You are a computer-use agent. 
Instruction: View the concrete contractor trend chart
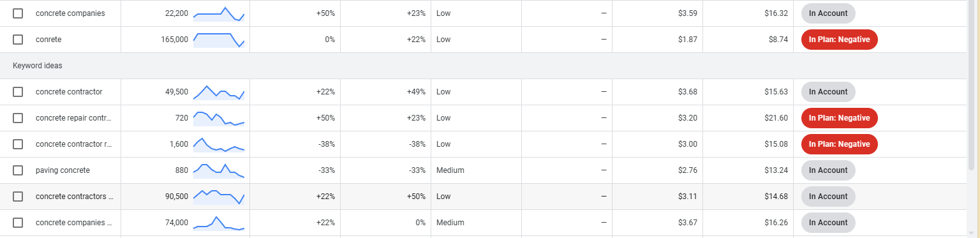click(x=219, y=93)
